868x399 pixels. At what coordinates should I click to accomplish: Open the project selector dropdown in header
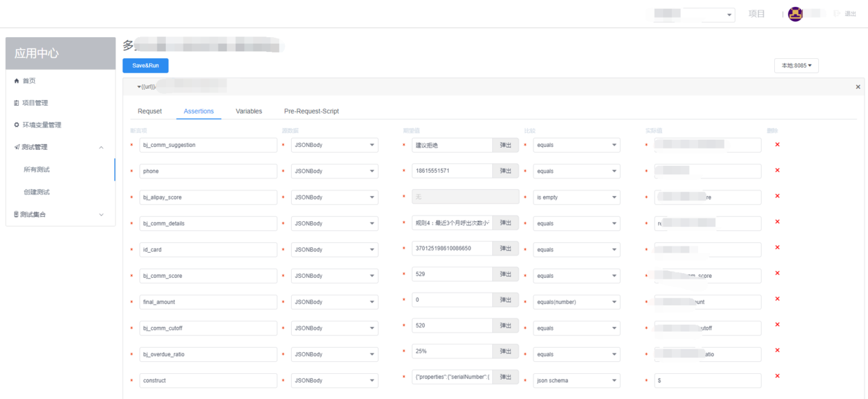point(694,14)
